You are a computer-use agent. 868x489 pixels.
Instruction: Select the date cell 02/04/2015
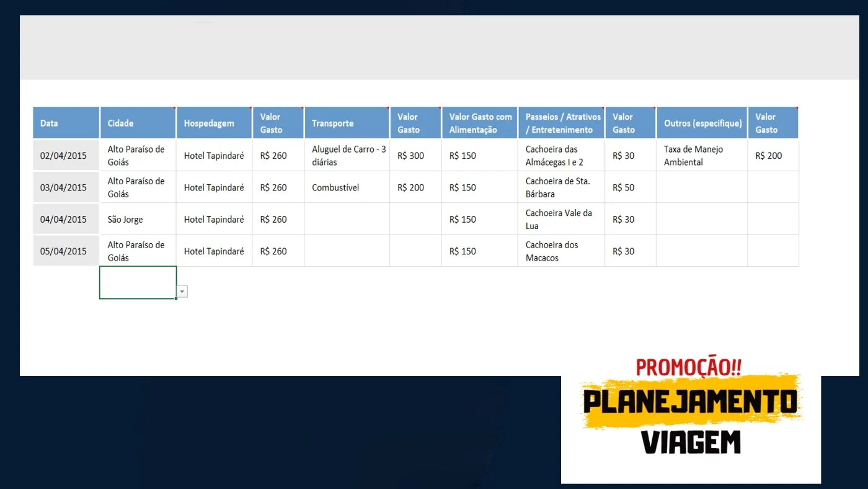[x=66, y=155]
